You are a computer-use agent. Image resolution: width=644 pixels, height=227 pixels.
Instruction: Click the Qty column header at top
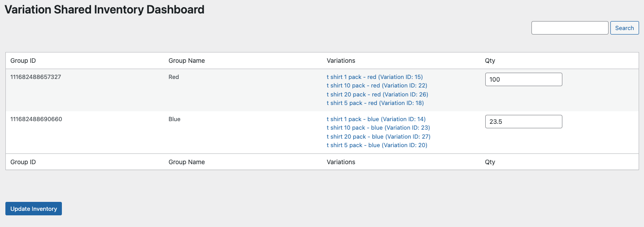click(x=490, y=61)
